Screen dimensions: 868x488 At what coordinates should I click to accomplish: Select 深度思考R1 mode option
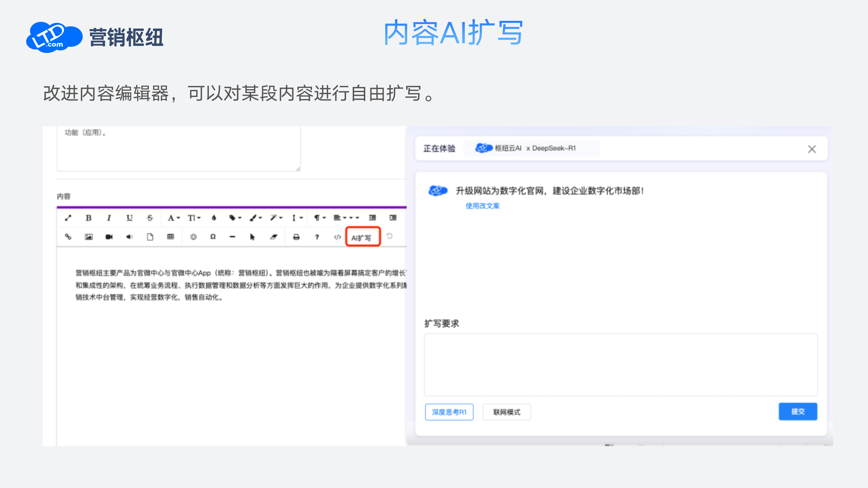point(449,412)
